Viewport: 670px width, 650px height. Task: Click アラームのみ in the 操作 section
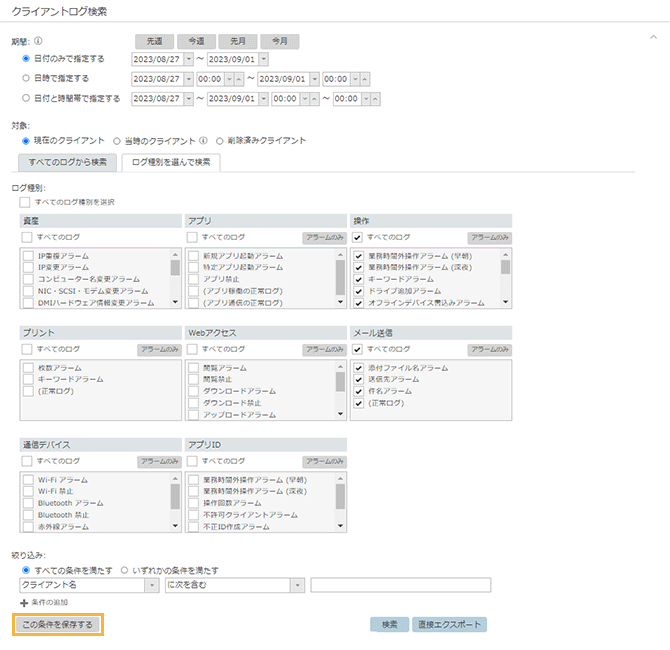[490, 238]
